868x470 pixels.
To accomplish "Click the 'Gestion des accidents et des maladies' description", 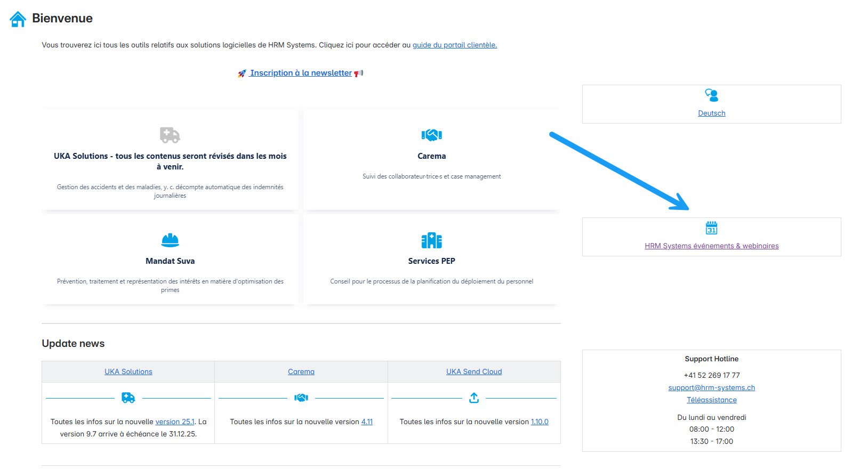I will 170,191.
